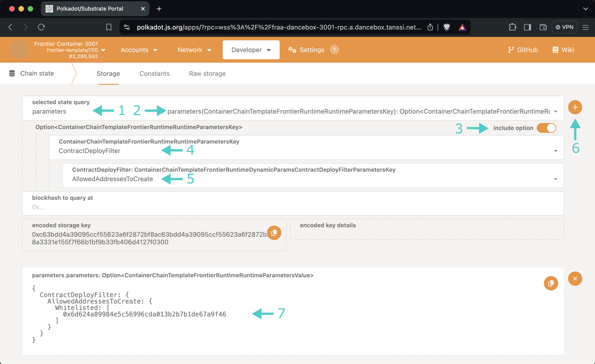595x364 pixels.
Task: Click the encoded storage key hex value
Action: pyautogui.click(x=149, y=238)
